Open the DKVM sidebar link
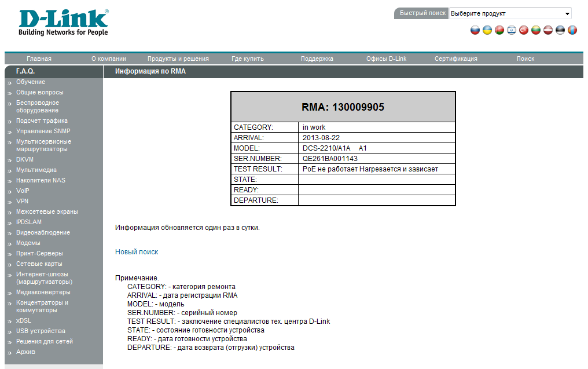The image size is (588, 369). (25, 159)
